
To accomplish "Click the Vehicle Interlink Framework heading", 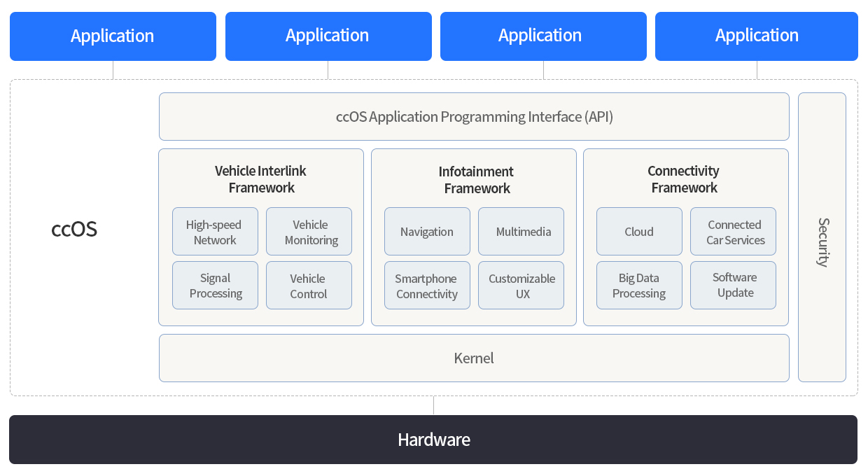I will click(x=261, y=179).
